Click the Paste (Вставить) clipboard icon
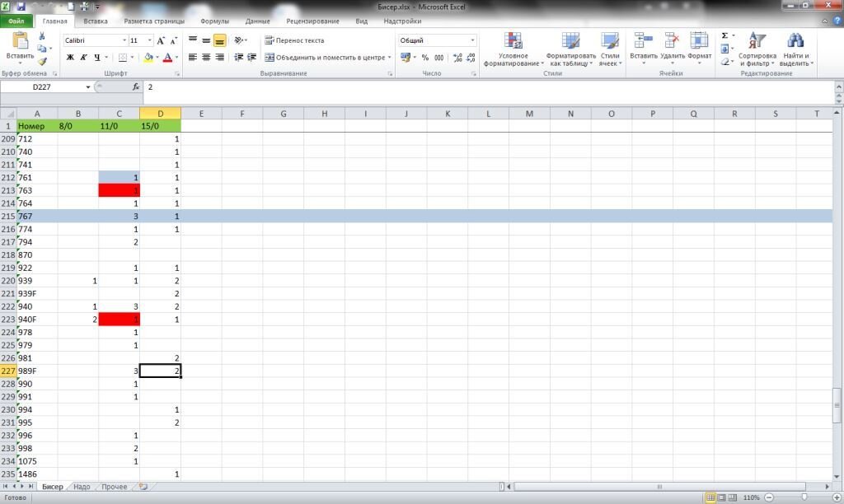 click(x=20, y=41)
